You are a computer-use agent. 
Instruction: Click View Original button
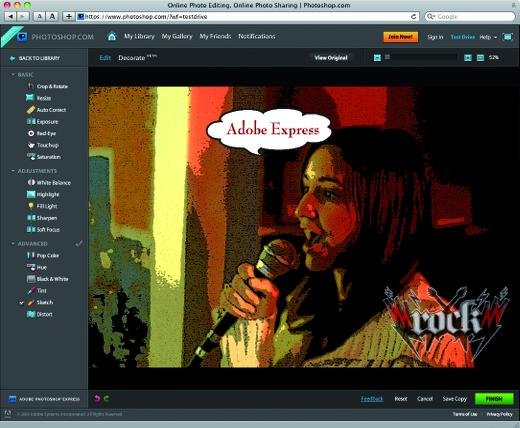click(331, 58)
